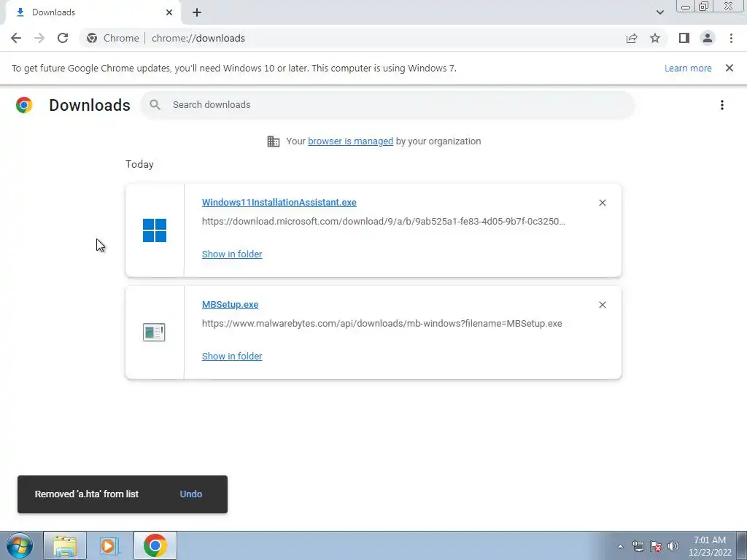The width and height of the screenshot is (747, 560).
Task: Click the malwarebytes.com source URL text
Action: click(x=382, y=323)
